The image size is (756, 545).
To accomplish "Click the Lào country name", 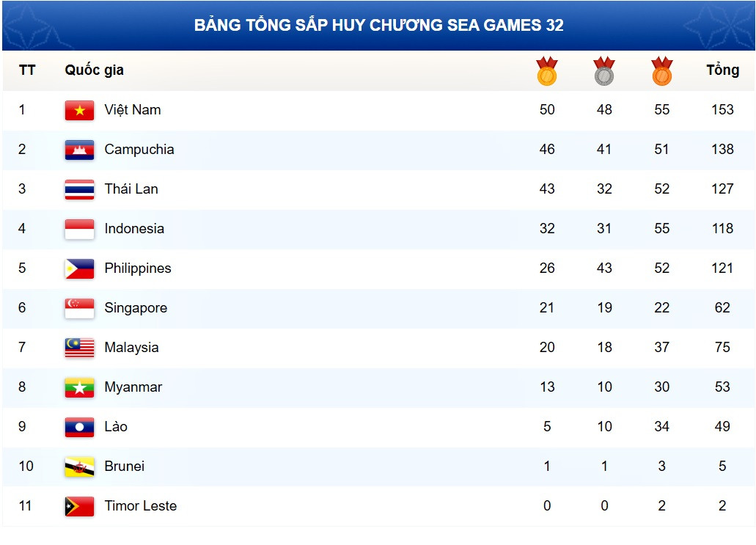I will pos(116,427).
